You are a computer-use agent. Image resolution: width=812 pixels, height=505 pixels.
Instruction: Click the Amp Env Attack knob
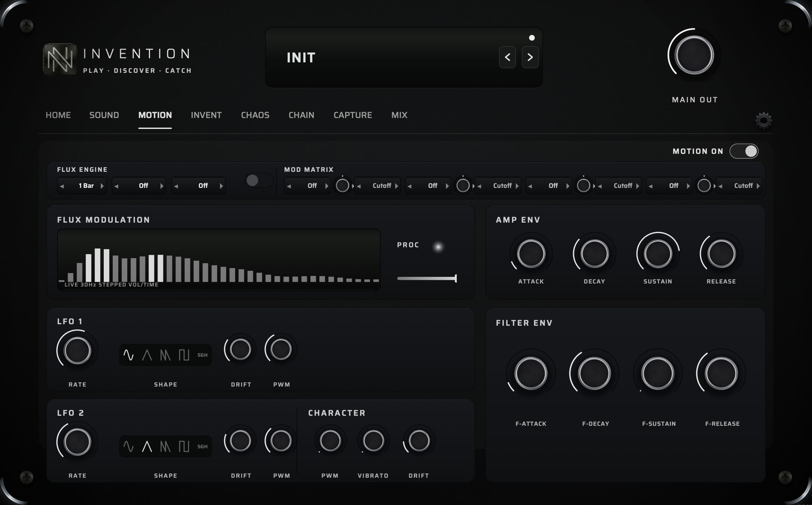click(x=531, y=254)
